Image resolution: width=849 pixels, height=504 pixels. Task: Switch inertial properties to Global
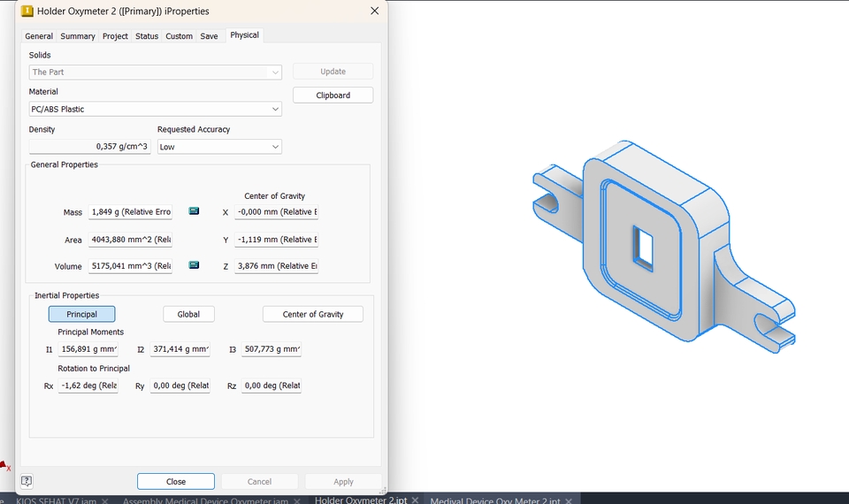(x=188, y=314)
